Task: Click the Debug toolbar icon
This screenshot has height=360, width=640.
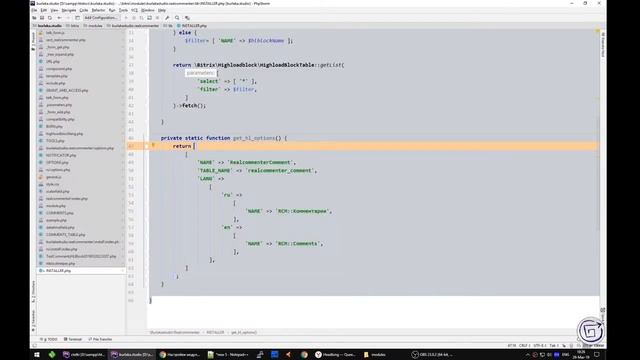Action: coord(133,18)
